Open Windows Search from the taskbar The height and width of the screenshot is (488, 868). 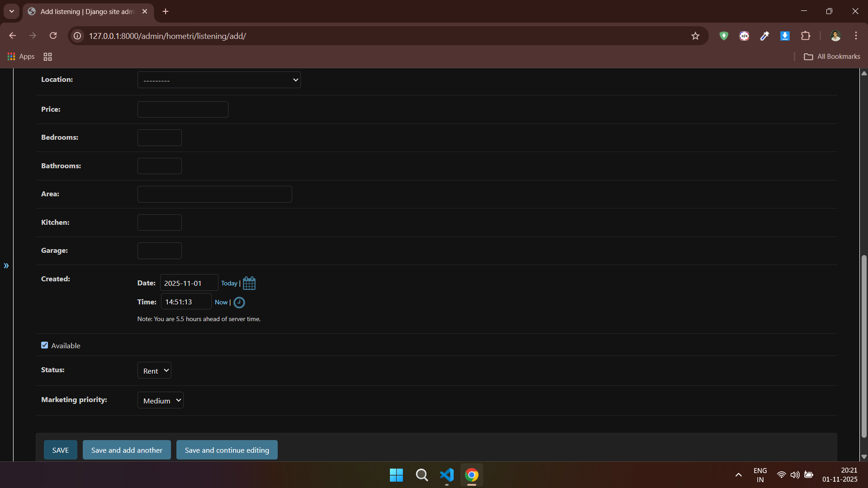422,475
